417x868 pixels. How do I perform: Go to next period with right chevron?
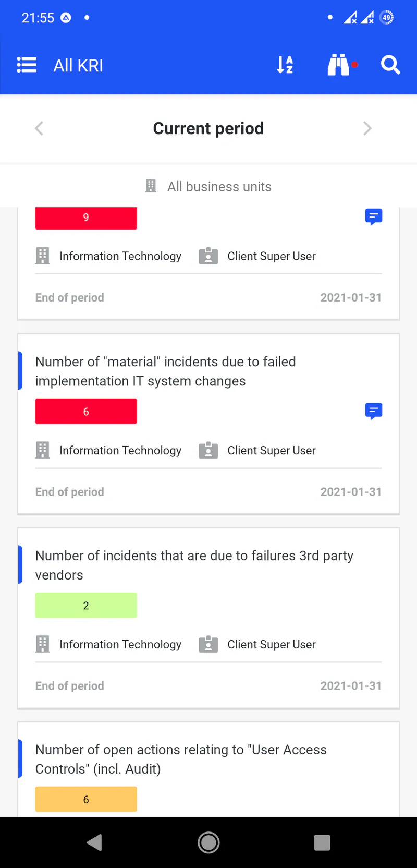point(367,128)
